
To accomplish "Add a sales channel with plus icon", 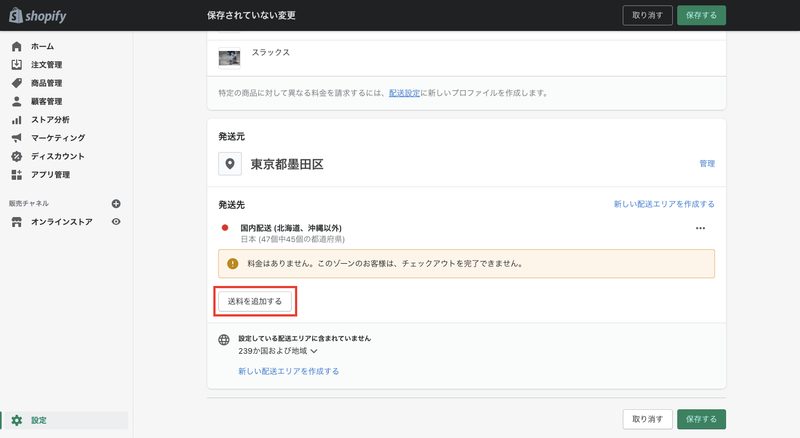I will click(116, 204).
